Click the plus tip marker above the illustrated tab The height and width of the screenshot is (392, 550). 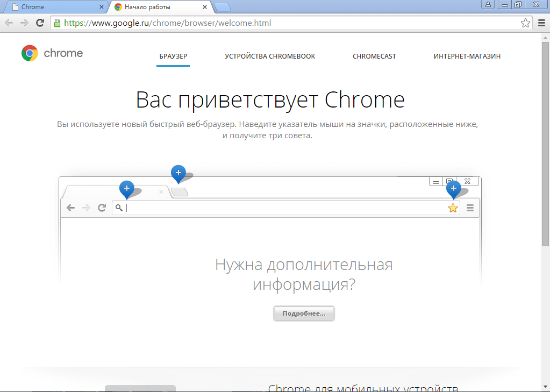point(127,189)
